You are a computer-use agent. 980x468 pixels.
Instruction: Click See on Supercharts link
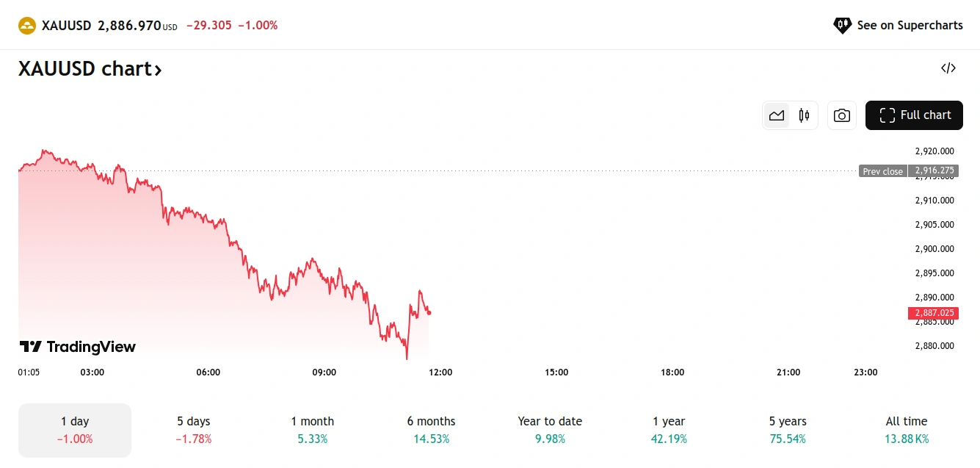[x=910, y=26]
